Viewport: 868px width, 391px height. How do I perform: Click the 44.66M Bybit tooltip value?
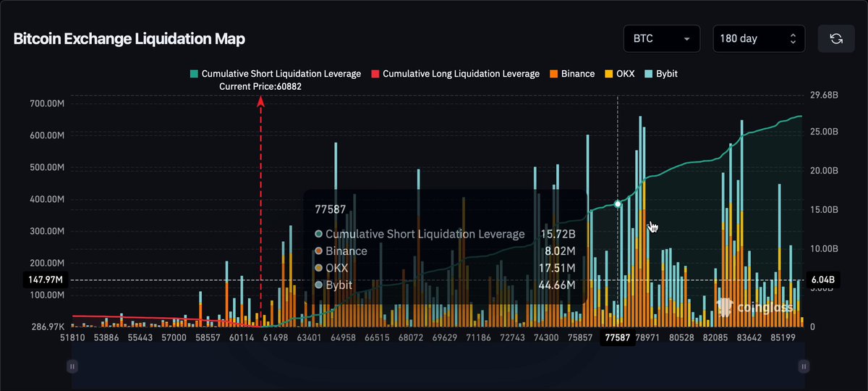click(x=557, y=285)
